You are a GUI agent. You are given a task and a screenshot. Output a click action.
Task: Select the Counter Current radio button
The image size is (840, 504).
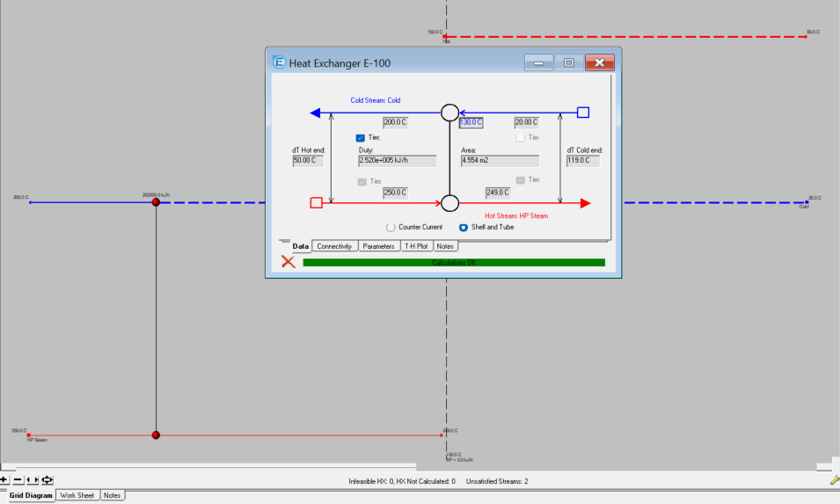click(x=391, y=227)
